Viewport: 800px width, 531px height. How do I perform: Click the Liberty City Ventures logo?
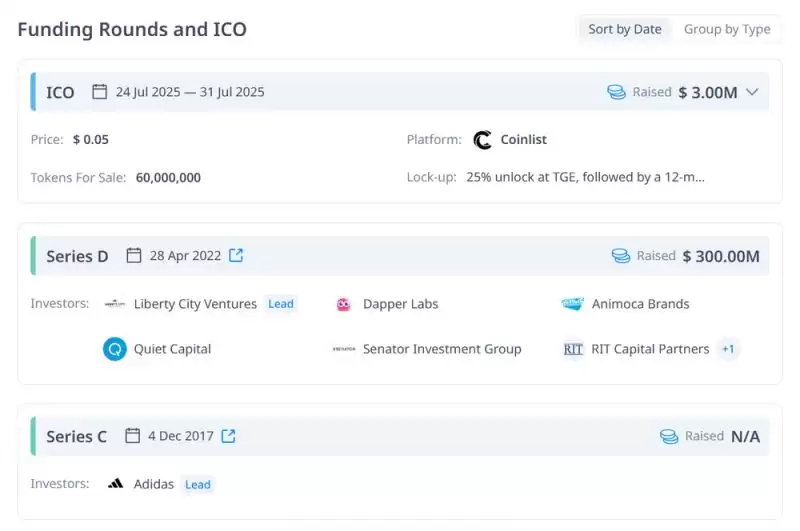tap(115, 304)
